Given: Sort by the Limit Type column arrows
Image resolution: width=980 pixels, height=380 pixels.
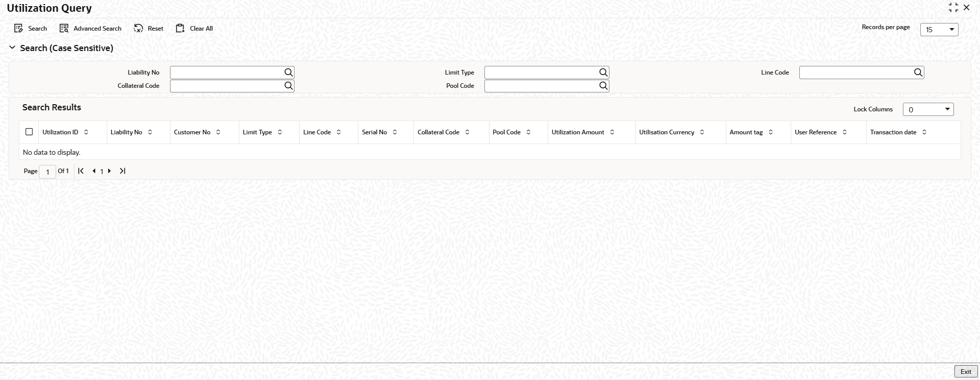Looking at the screenshot, I should pos(280,132).
